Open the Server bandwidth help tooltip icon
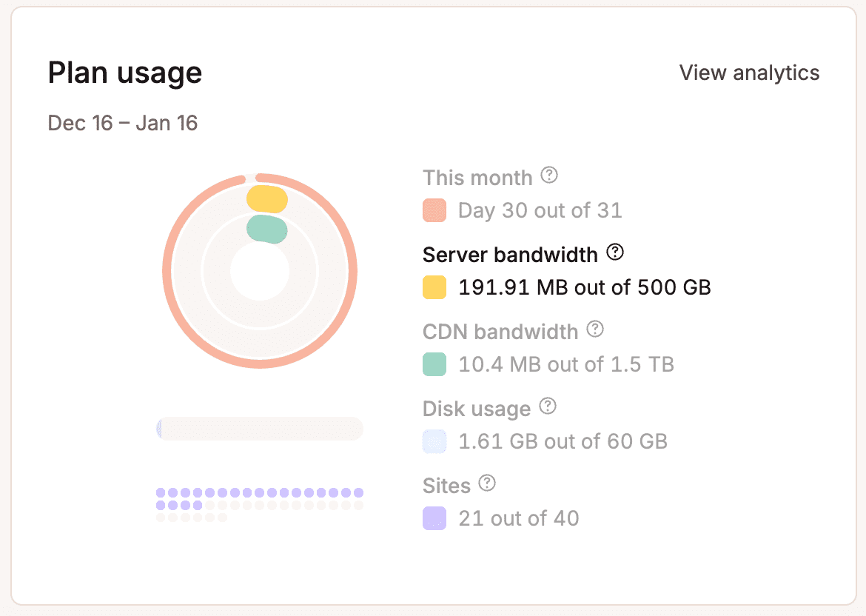The height and width of the screenshot is (616, 866). point(614,252)
